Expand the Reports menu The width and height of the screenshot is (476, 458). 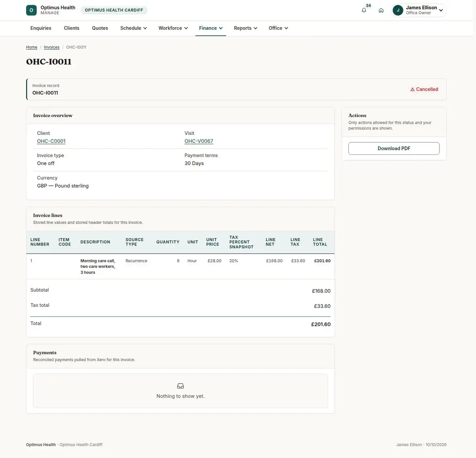(246, 28)
